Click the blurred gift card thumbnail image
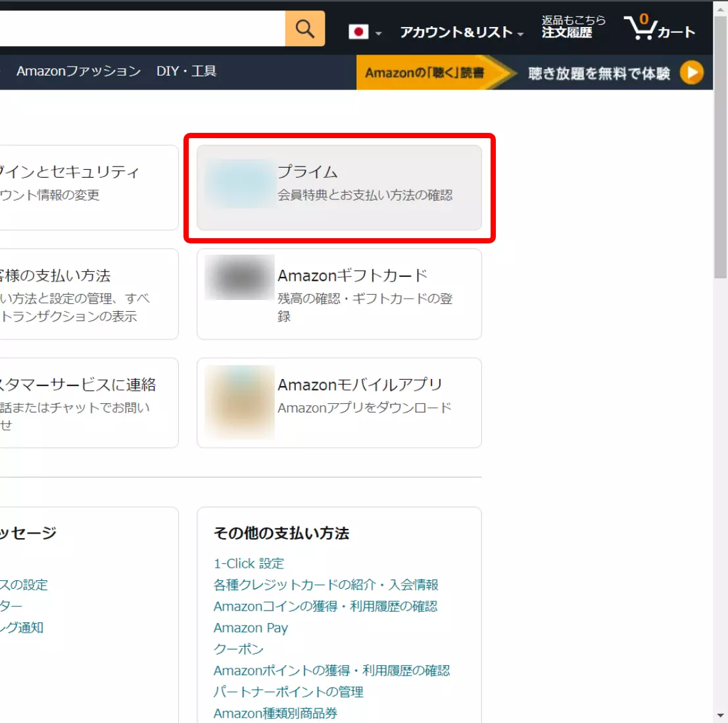Viewport: 728px width, 723px height. 239,277
